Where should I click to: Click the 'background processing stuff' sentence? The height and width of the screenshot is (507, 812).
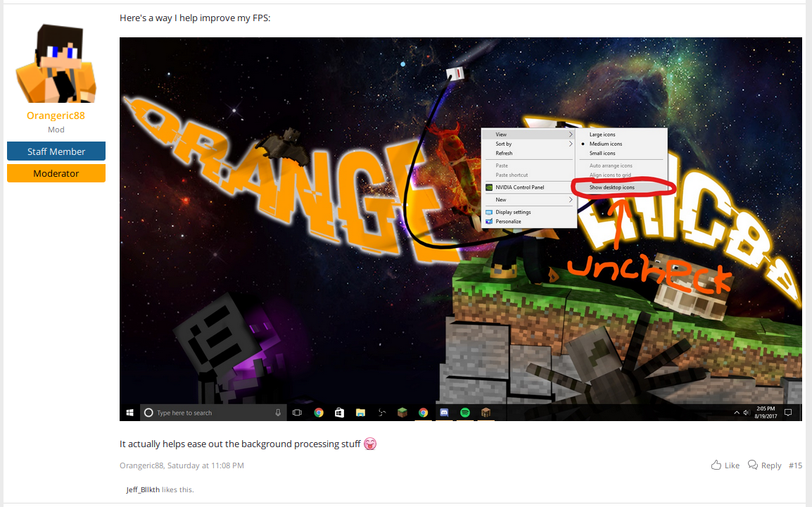point(240,444)
